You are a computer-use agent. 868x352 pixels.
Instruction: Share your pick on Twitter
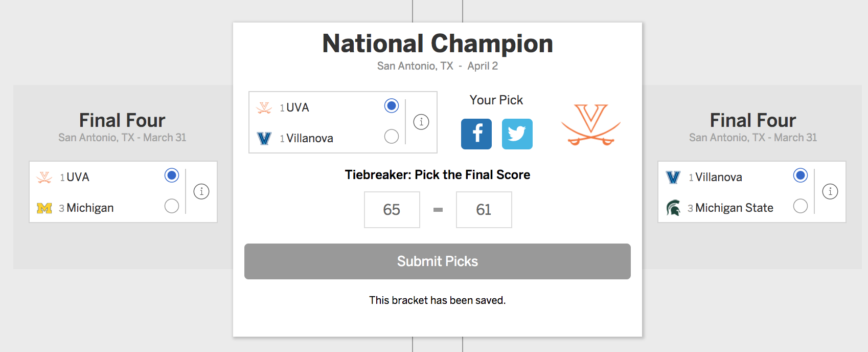point(517,134)
